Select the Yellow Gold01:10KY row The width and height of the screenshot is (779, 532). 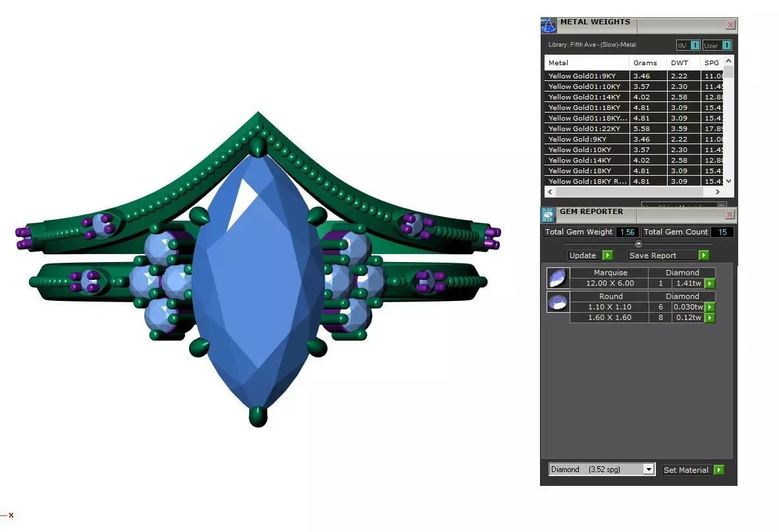(634, 86)
